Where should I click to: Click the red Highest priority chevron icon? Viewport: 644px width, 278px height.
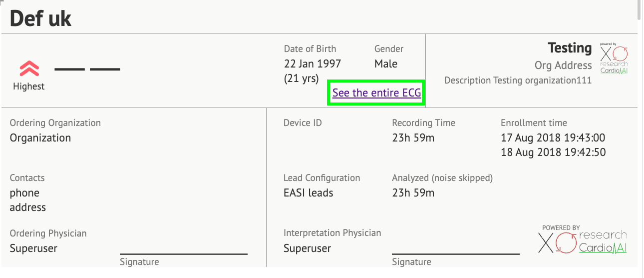pos(29,68)
